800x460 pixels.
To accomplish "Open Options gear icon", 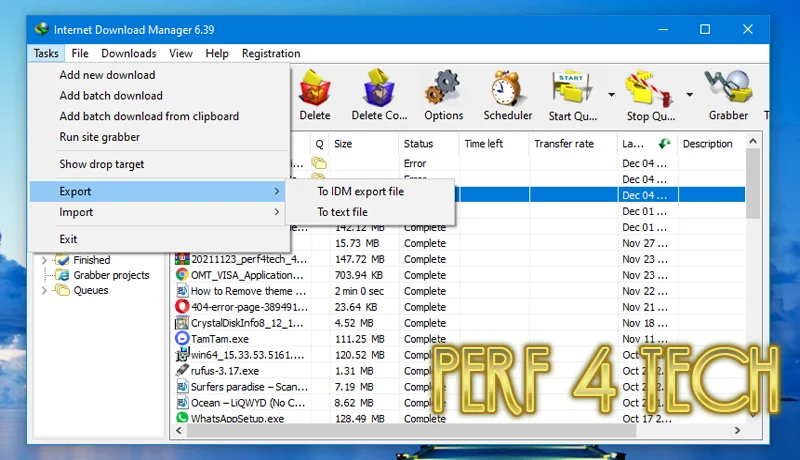I will click(x=443, y=88).
